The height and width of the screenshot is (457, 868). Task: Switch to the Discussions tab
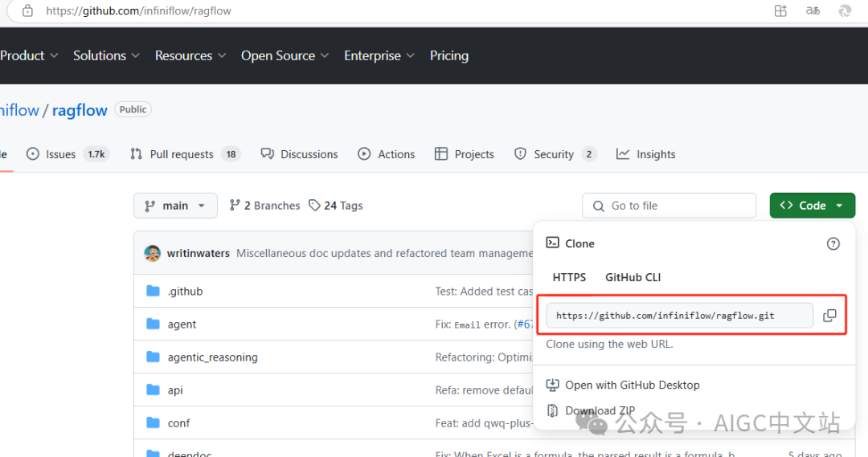pos(299,154)
